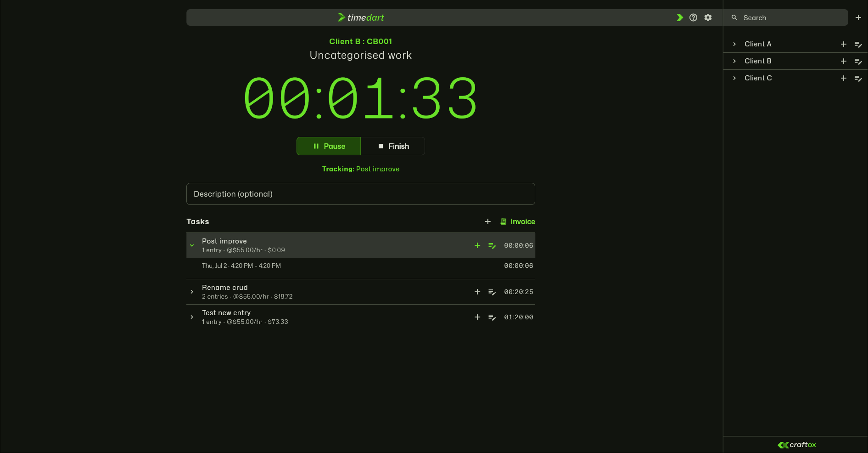Add project to Client A

click(x=843, y=44)
